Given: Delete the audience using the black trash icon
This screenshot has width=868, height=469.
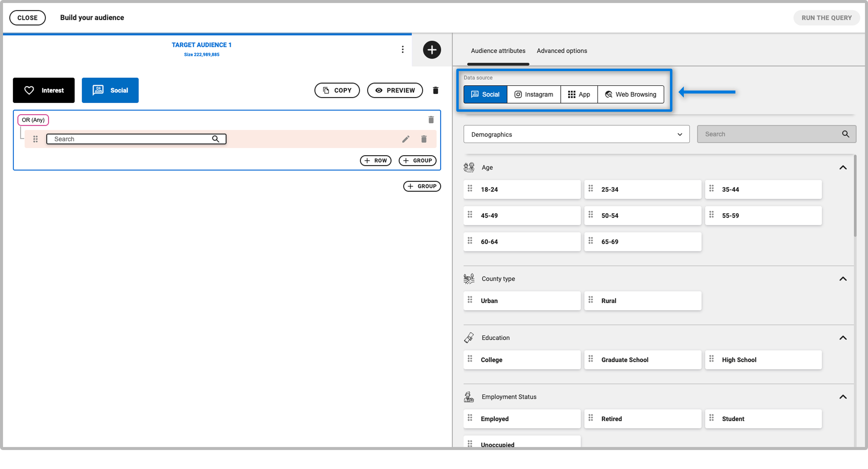Looking at the screenshot, I should click(x=435, y=90).
